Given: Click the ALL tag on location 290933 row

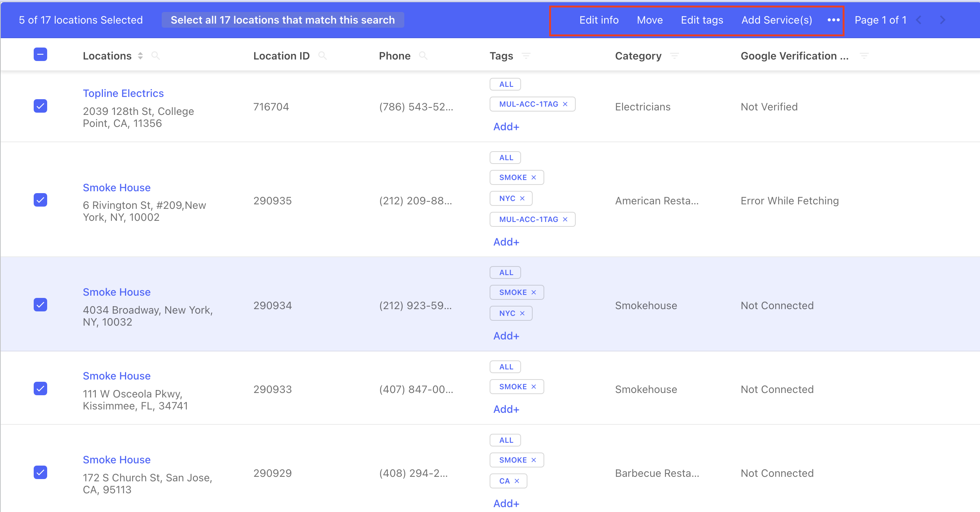Looking at the screenshot, I should [505, 367].
